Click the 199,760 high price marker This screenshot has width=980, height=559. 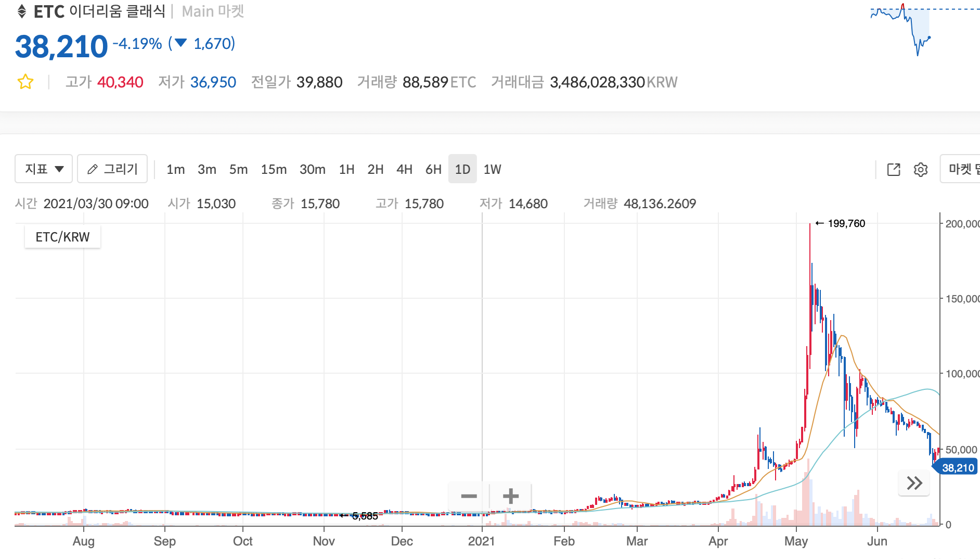pos(840,224)
